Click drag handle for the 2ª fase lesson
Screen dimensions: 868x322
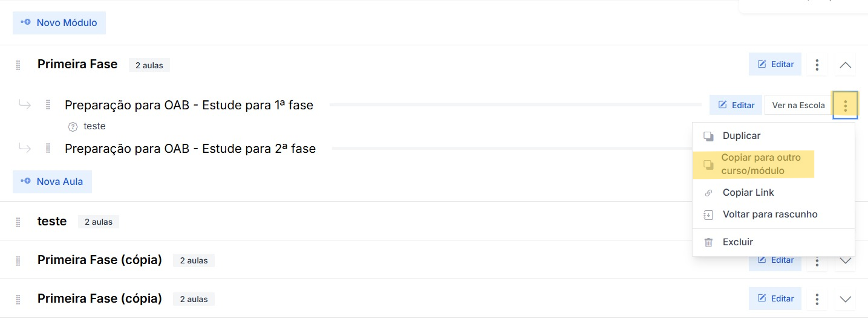pos(48,148)
